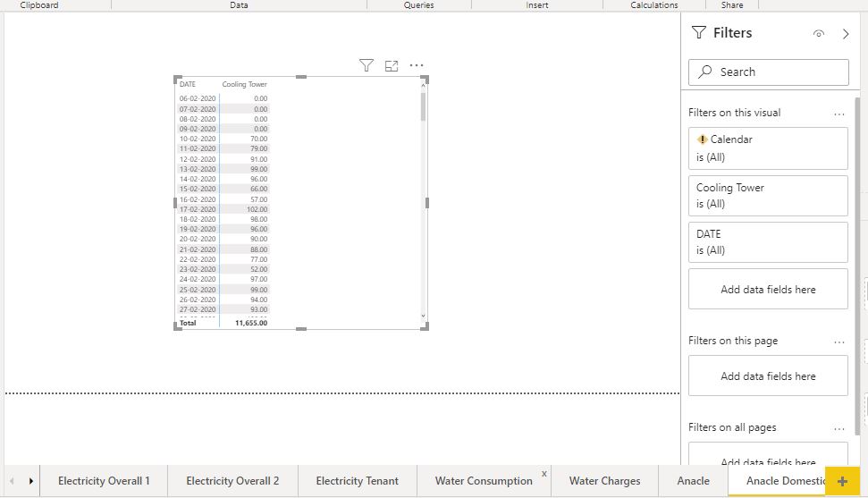The width and height of the screenshot is (868, 498).
Task: Click page-level Add data fields here well
Action: tap(769, 376)
